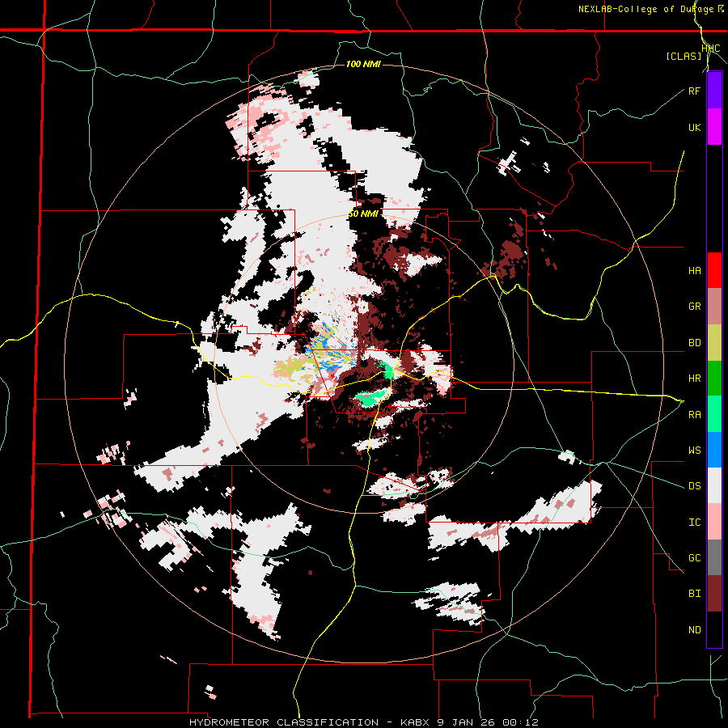Click the IC legend label

(695, 523)
